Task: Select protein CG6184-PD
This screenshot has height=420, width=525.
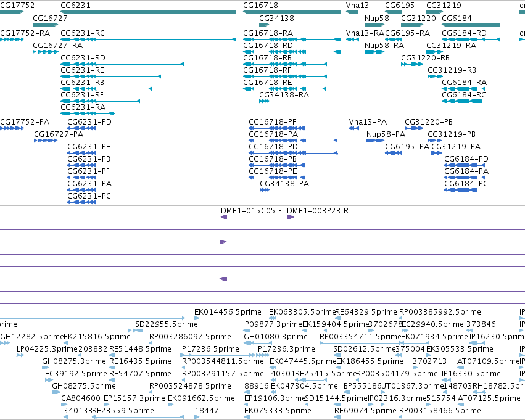Action: (466, 159)
